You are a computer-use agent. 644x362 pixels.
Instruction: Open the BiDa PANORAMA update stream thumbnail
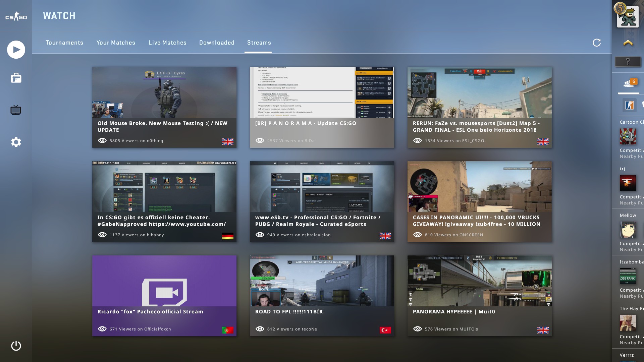tap(322, 93)
